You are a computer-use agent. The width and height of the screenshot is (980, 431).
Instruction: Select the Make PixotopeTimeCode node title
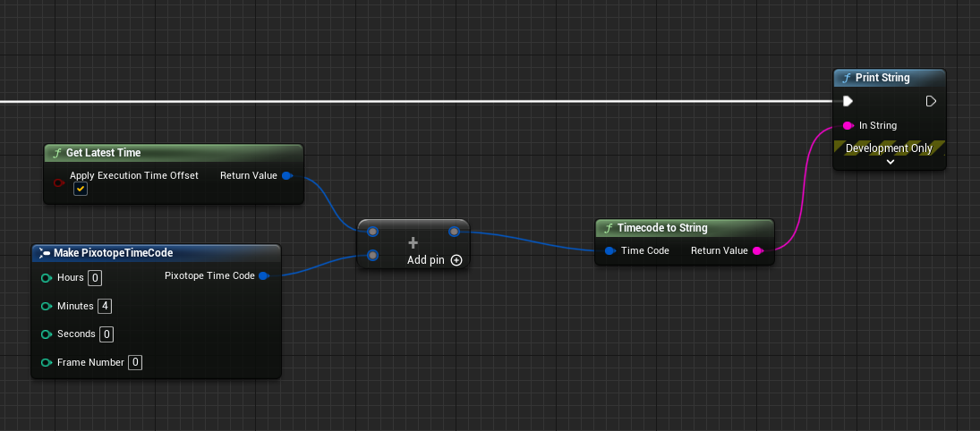tap(113, 253)
